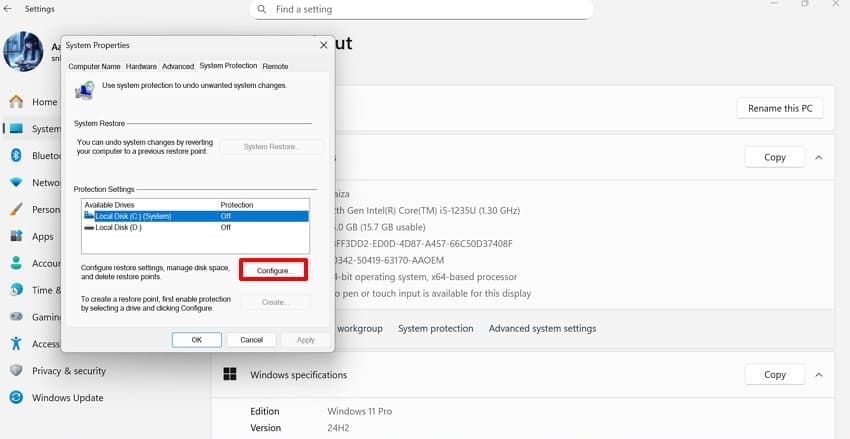
Task: Click the Windows 11 Pro edition value
Action: pos(359,411)
